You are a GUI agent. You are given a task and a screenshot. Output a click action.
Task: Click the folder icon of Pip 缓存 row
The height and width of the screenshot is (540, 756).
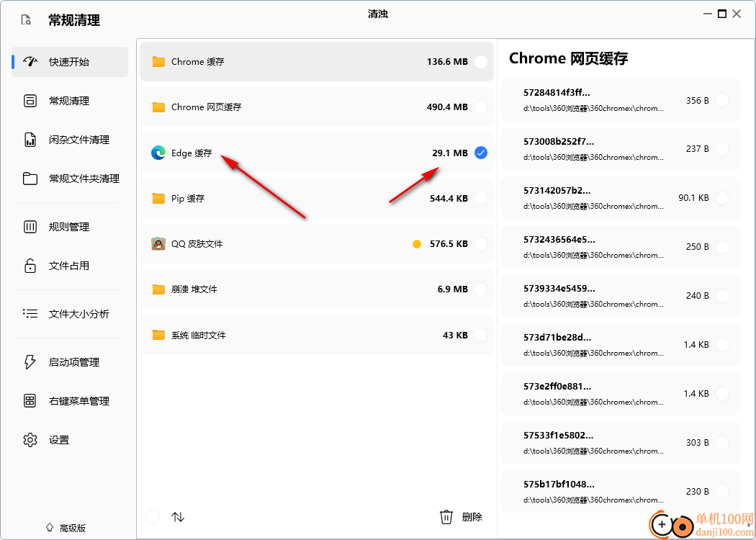pyautogui.click(x=158, y=198)
